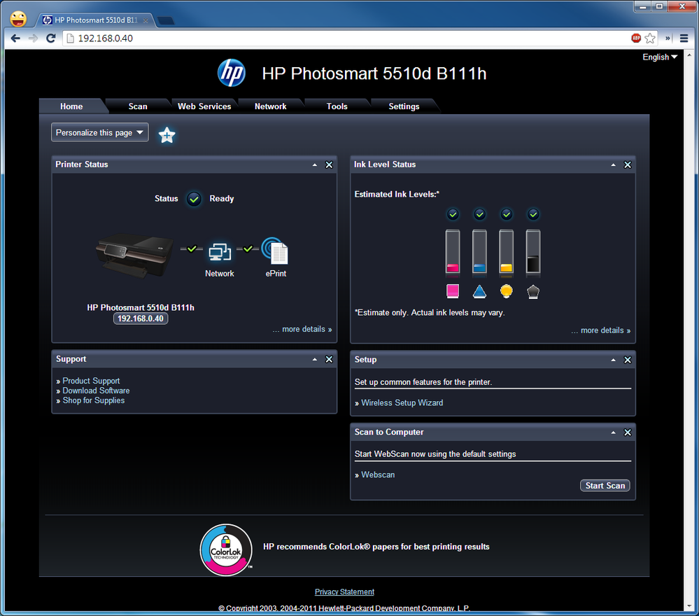
Task: Click the magenta ink status checkmark
Action: pyautogui.click(x=453, y=215)
